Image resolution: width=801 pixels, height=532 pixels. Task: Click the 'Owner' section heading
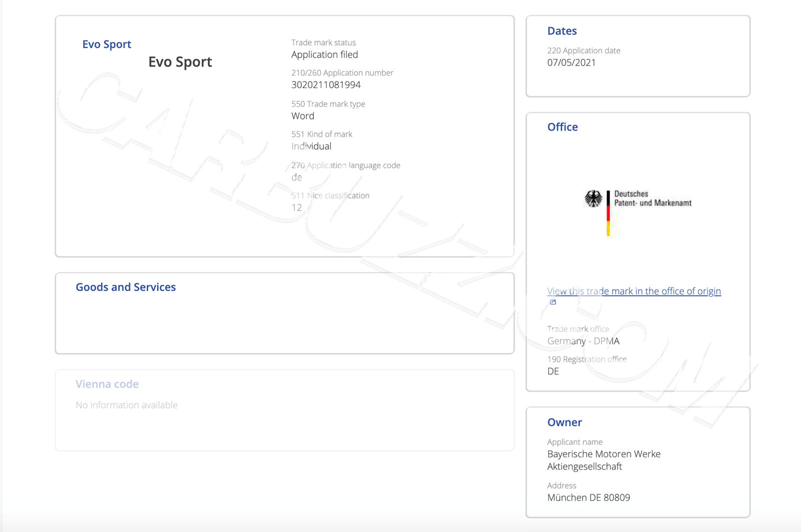[564, 422]
